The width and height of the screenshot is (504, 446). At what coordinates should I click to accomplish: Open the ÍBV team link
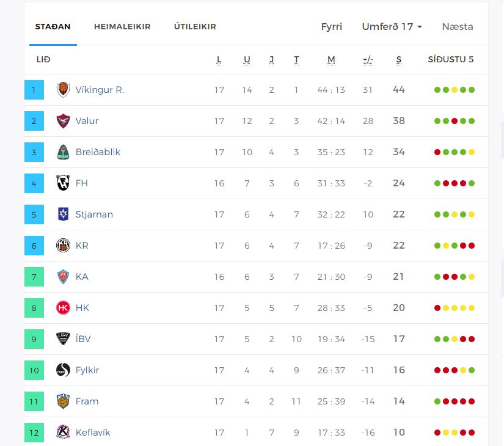83,339
